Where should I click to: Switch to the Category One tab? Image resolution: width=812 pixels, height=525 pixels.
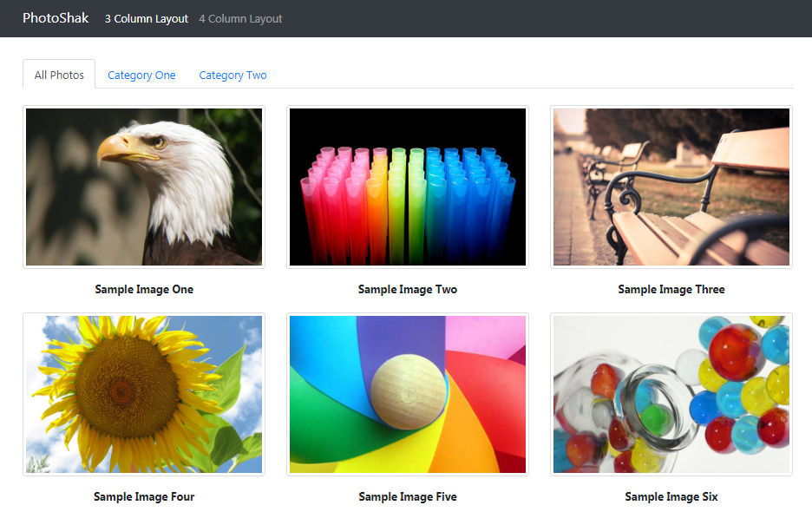click(x=141, y=75)
